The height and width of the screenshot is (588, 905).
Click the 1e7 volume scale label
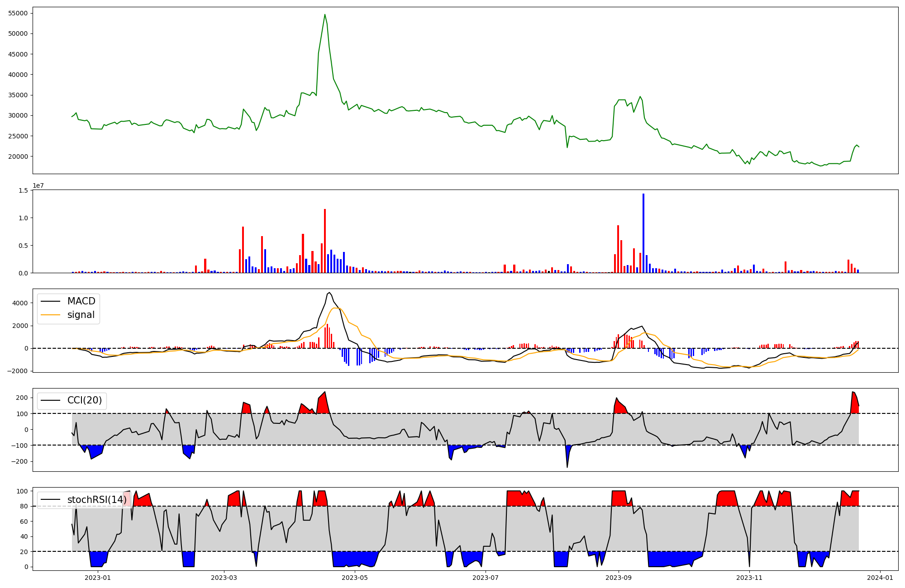click(x=38, y=186)
